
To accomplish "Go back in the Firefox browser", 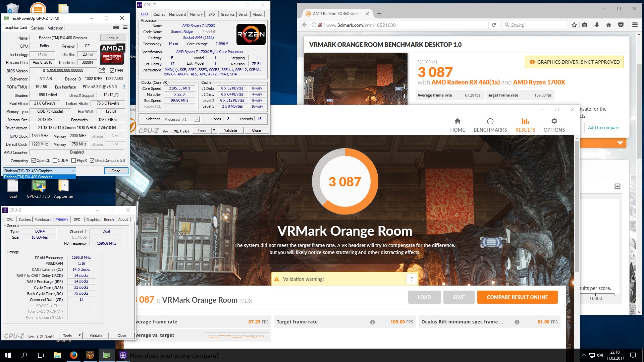I will 304,25.
